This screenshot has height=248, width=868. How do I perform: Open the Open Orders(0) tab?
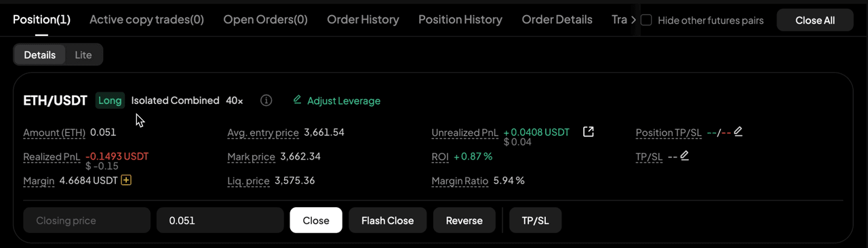tap(265, 20)
